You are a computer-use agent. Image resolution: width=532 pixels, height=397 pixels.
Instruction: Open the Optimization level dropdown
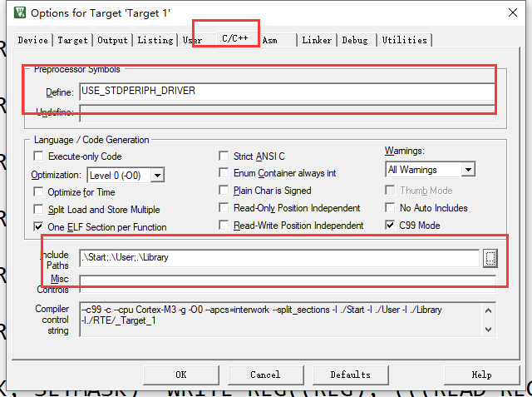(x=157, y=176)
